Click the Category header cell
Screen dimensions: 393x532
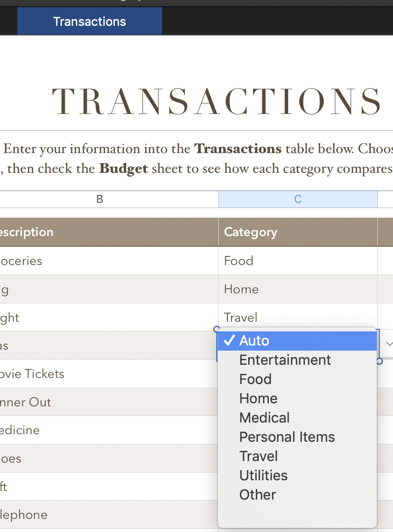pyautogui.click(x=298, y=232)
